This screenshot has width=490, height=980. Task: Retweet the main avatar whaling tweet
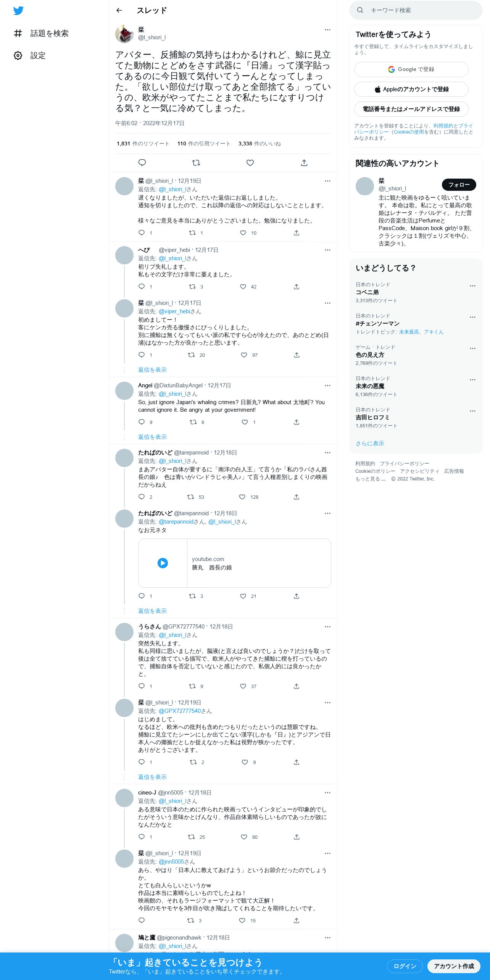pos(196,163)
